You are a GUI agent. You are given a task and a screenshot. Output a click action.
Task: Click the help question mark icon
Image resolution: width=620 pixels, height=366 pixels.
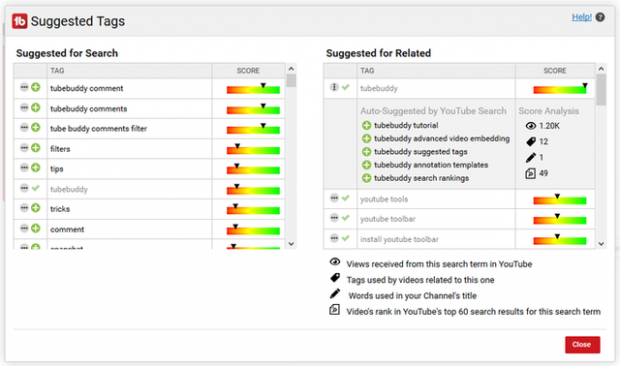pos(600,17)
